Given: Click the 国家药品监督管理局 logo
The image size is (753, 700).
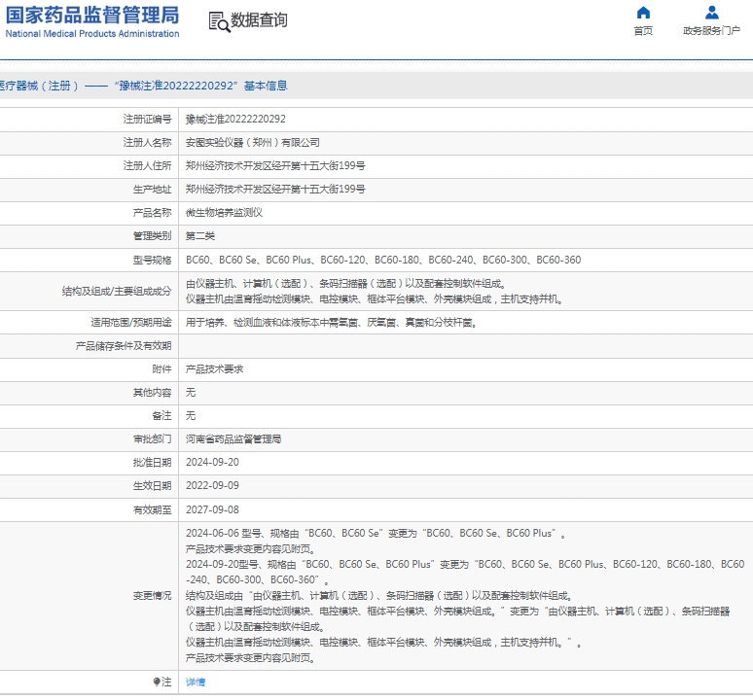Looking at the screenshot, I should [x=92, y=21].
